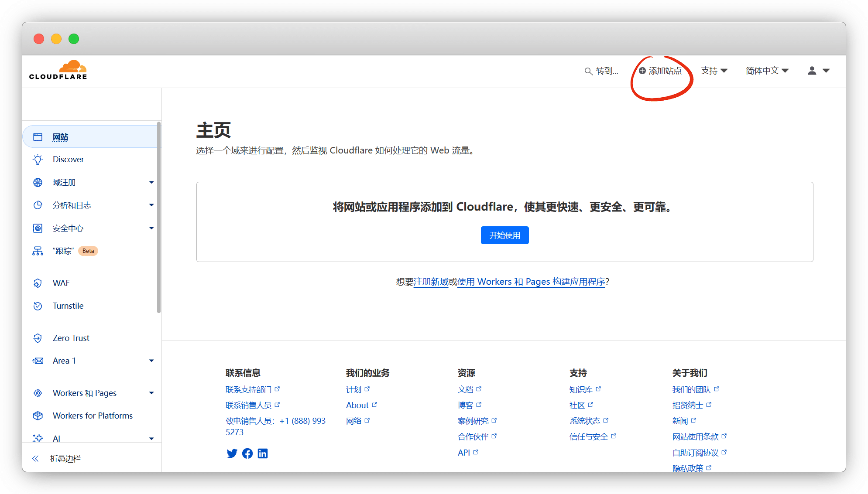Click the 添加站点 add site button
This screenshot has width=868, height=494.
660,71
